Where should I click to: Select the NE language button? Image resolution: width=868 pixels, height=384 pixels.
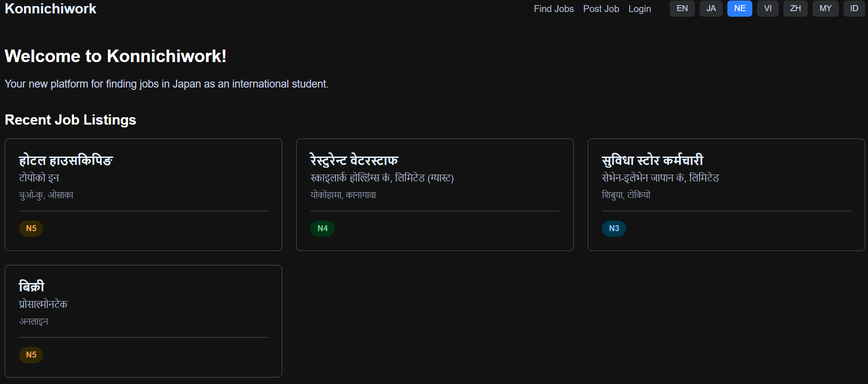(739, 8)
